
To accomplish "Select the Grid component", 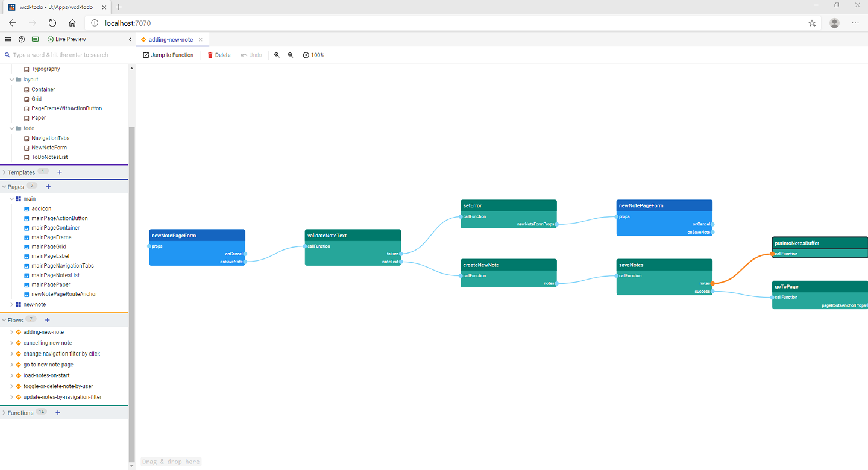I will [37, 99].
